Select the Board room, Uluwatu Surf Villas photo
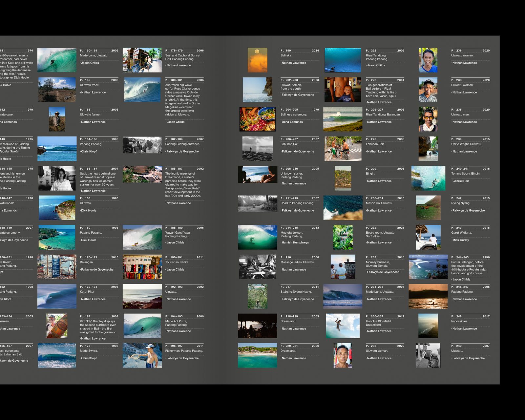Image resolution: width=525 pixels, height=420 pixels. coord(343,237)
